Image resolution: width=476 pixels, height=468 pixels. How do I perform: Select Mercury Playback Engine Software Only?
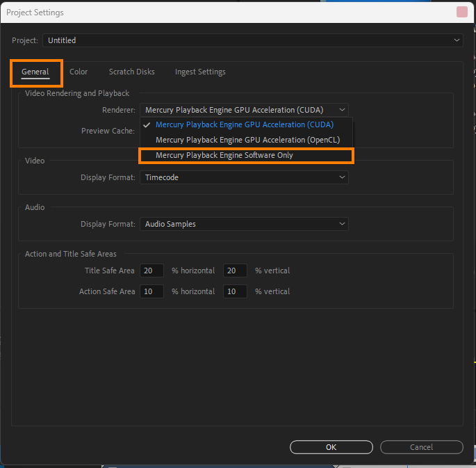coord(246,156)
